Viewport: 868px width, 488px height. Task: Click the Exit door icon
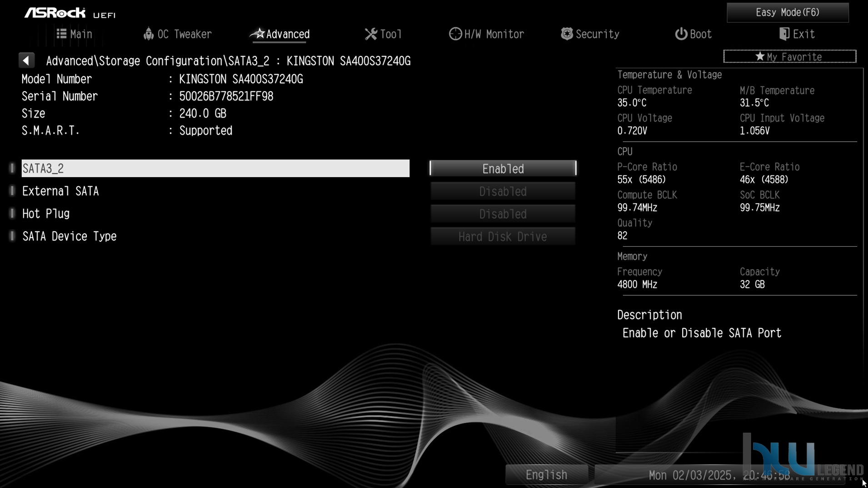[784, 34]
